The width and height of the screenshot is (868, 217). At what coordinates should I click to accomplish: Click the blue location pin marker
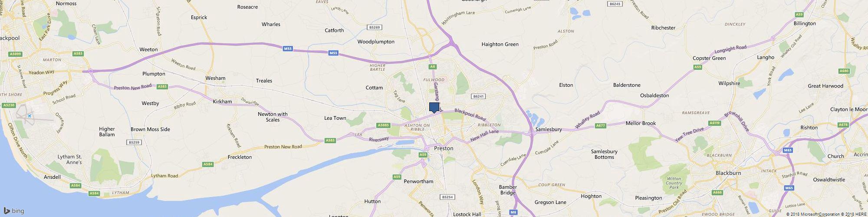[434, 108]
